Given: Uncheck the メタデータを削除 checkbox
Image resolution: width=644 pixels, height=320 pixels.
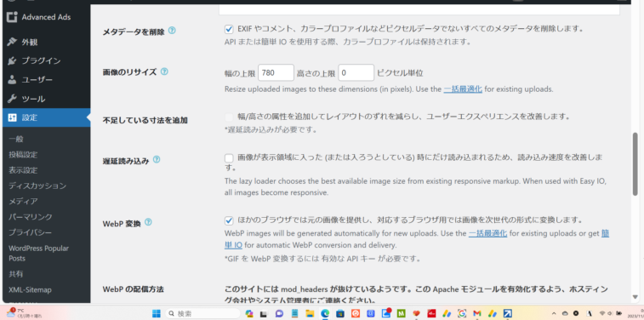Looking at the screenshot, I should point(229,29).
